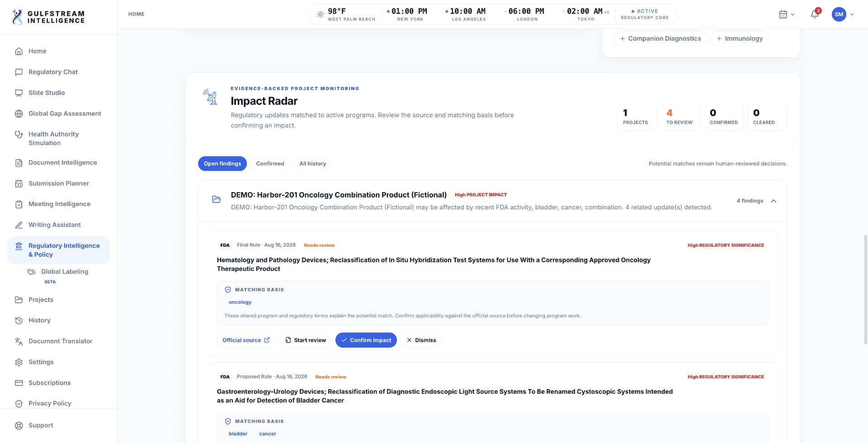Click the Harbor-201 project folder icon
This screenshot has height=443, width=868.
(x=217, y=199)
